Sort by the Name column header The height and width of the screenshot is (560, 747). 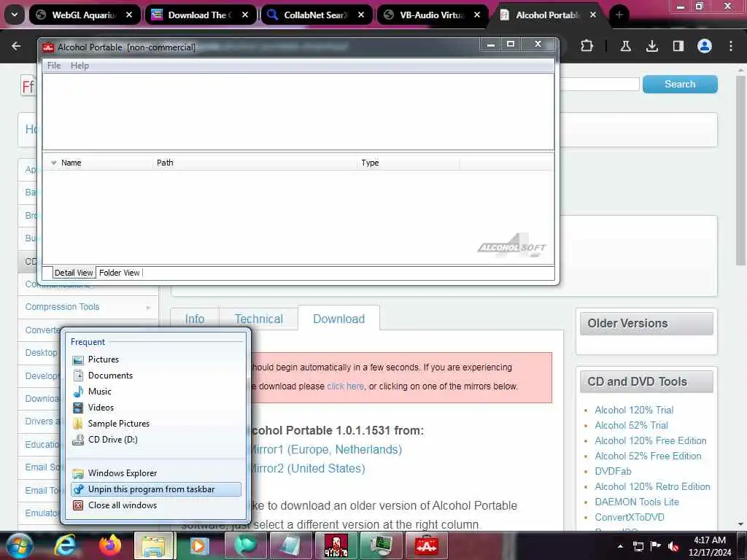coord(99,163)
